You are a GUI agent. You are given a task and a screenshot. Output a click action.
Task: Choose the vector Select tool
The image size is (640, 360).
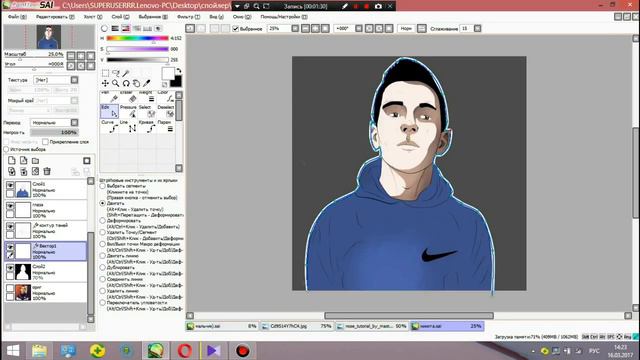[147, 111]
